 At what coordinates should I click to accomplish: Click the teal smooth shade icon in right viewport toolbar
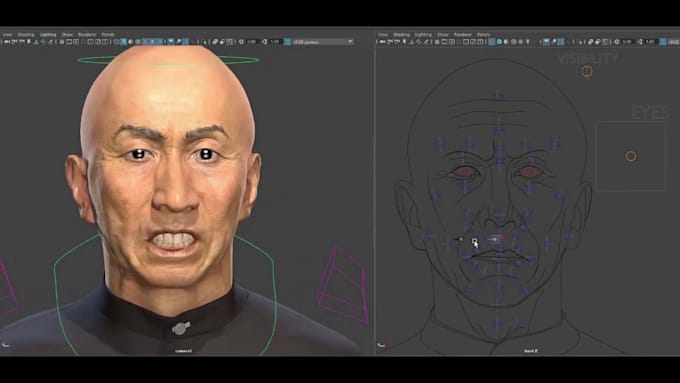pos(499,42)
